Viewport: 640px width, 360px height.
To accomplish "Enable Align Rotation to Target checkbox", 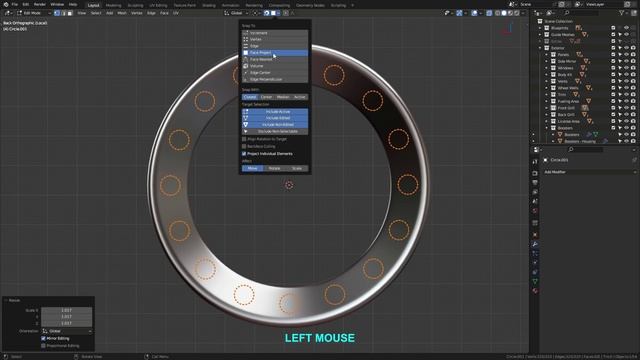I will (244, 139).
